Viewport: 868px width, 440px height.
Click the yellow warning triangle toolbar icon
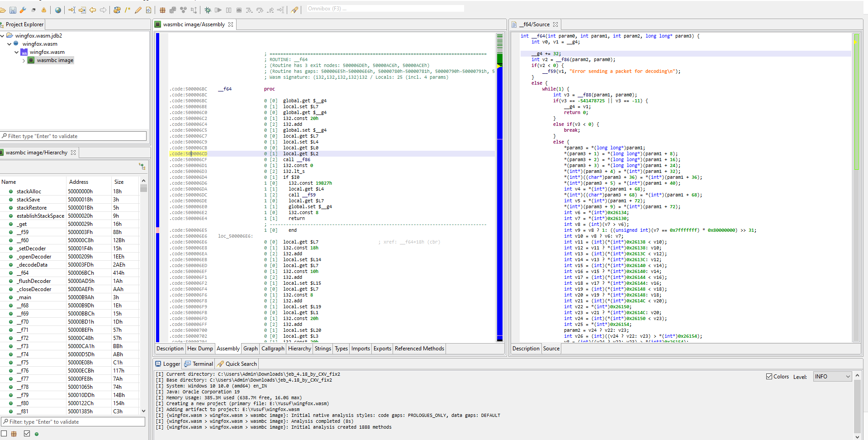click(44, 10)
